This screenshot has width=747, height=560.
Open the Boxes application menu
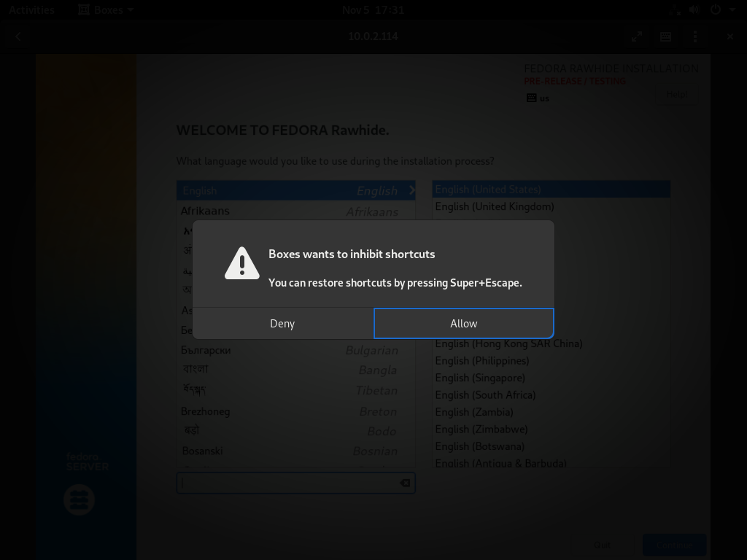pyautogui.click(x=106, y=9)
